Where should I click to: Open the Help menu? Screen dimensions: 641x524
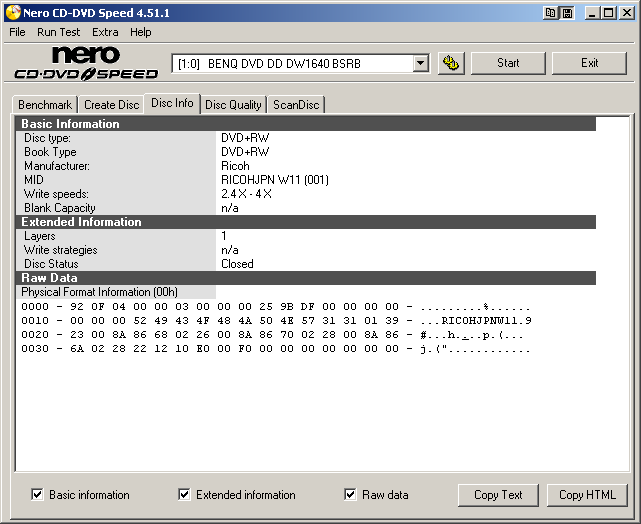coord(141,32)
